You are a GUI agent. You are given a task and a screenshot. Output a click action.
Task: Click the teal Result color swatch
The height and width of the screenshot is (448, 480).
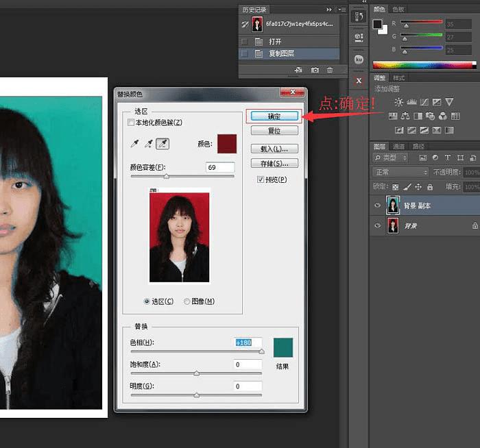(283, 347)
